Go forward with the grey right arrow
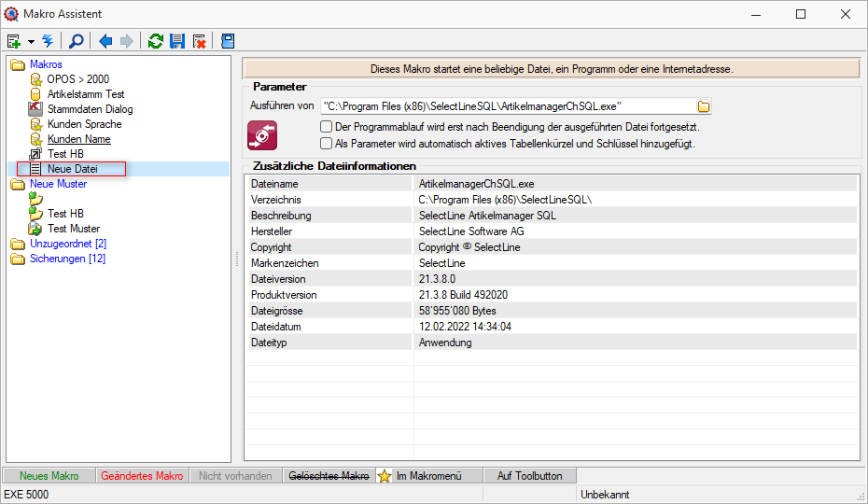 (127, 41)
